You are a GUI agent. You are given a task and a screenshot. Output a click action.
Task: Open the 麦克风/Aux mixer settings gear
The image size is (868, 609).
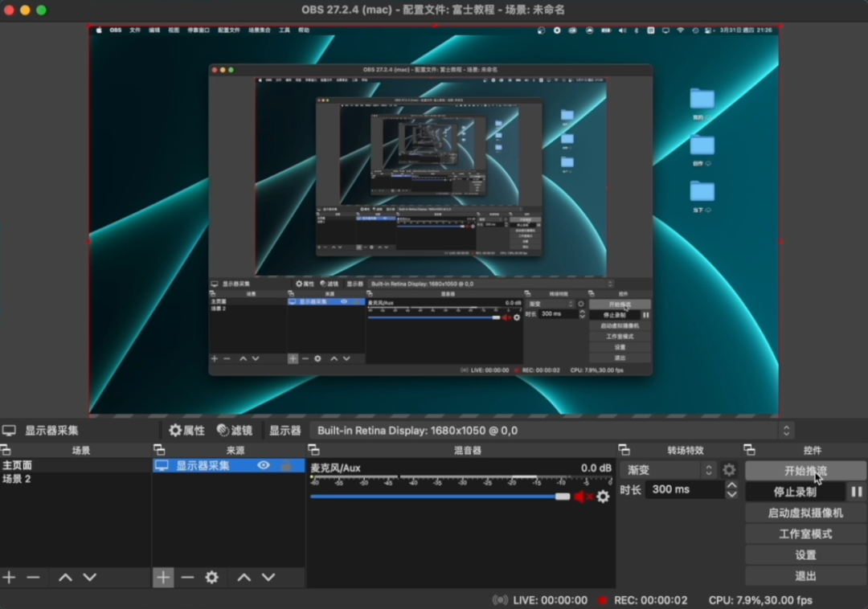603,497
